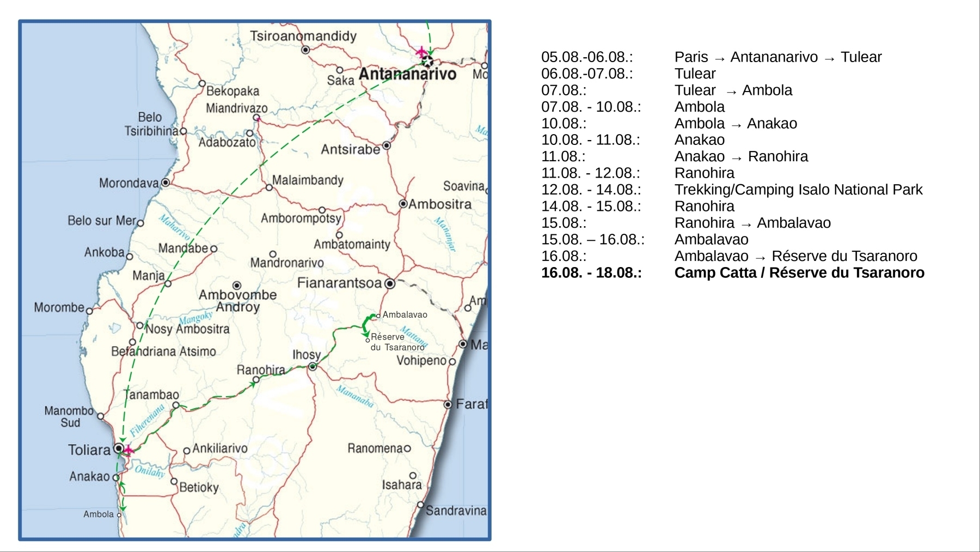Select the Morondava city marker
The width and height of the screenshot is (980, 552).
[166, 183]
